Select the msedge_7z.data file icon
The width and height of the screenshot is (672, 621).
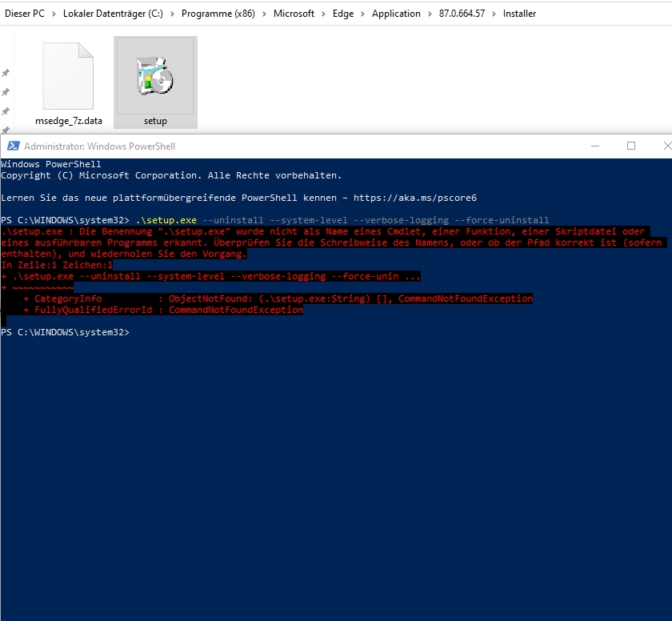[68, 76]
